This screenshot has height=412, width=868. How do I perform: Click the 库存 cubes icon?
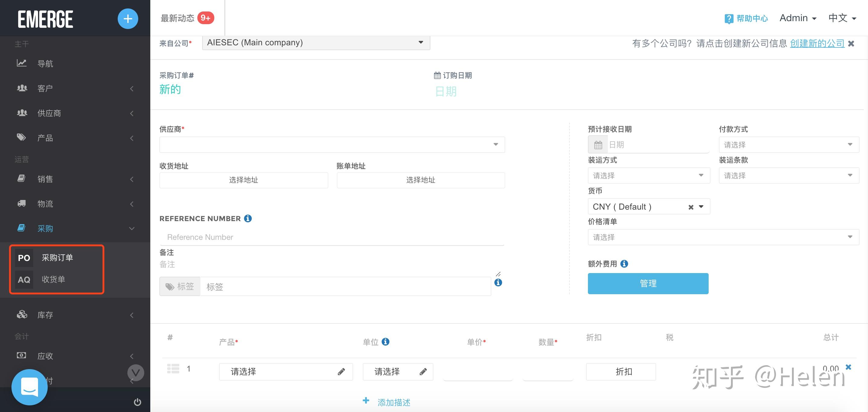(22, 314)
